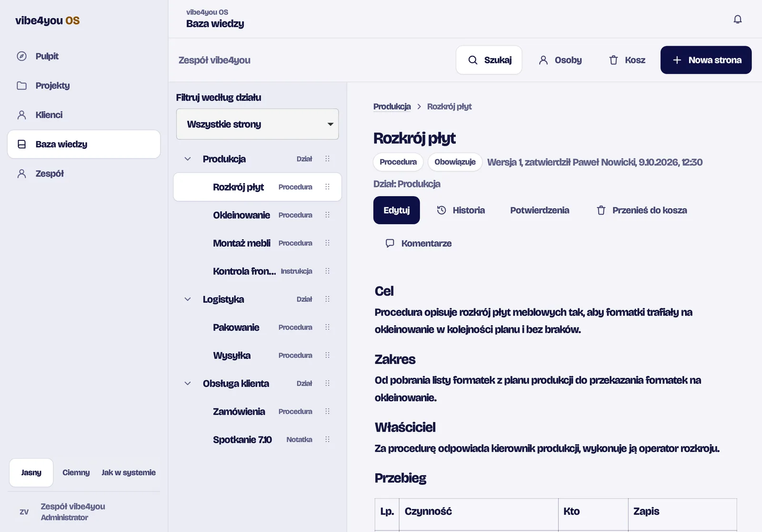Click Przenieś do kosza

(642, 210)
